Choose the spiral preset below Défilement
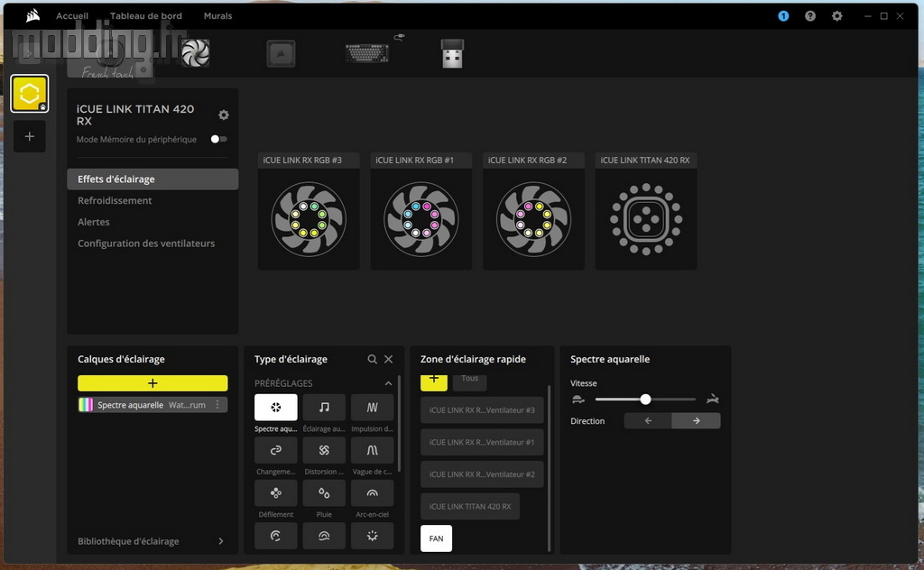Viewport: 924px width, 570px height. (276, 536)
